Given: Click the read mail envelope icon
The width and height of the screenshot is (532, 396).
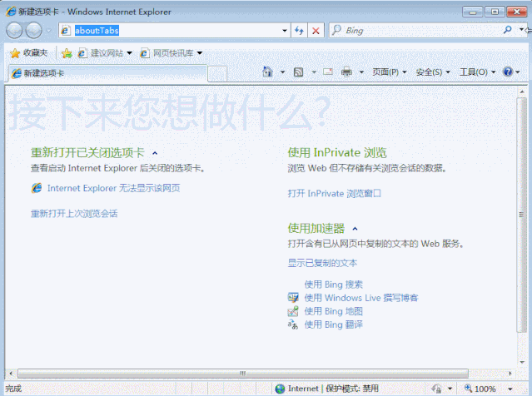Looking at the screenshot, I should tap(328, 72).
